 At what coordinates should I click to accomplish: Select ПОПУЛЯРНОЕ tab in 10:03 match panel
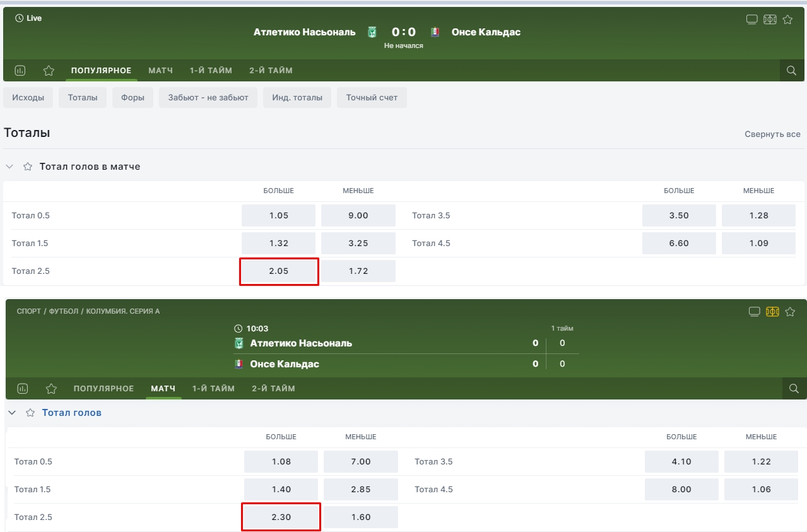pyautogui.click(x=103, y=388)
